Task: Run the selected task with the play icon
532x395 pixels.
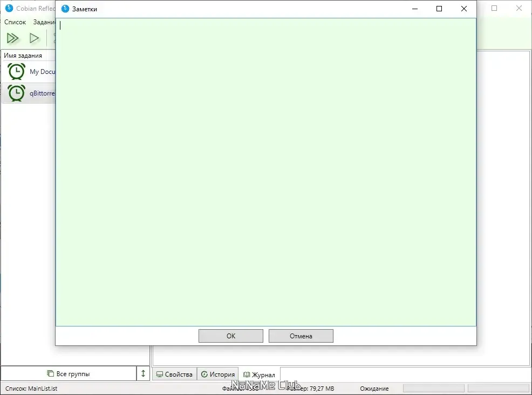Action: (35, 38)
